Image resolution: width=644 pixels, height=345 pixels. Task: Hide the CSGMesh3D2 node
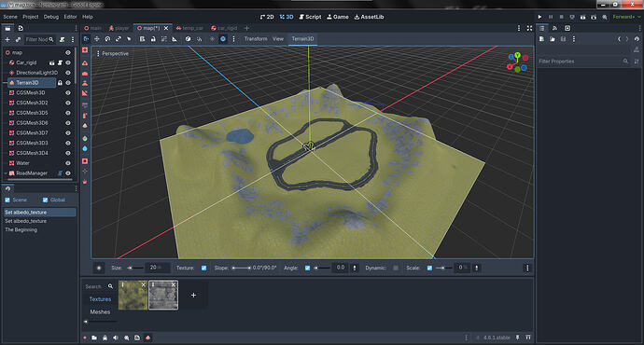tap(68, 103)
